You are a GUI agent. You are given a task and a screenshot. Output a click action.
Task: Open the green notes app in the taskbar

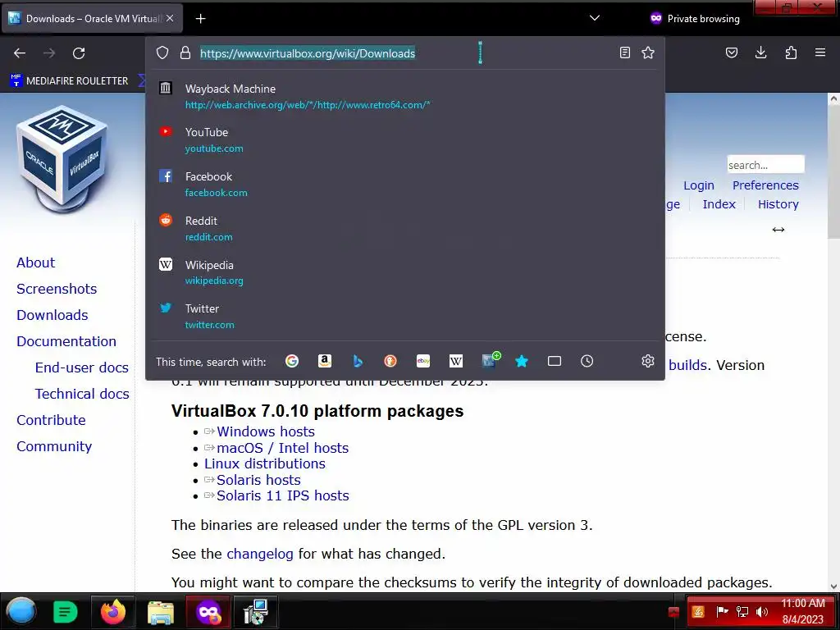(66, 612)
